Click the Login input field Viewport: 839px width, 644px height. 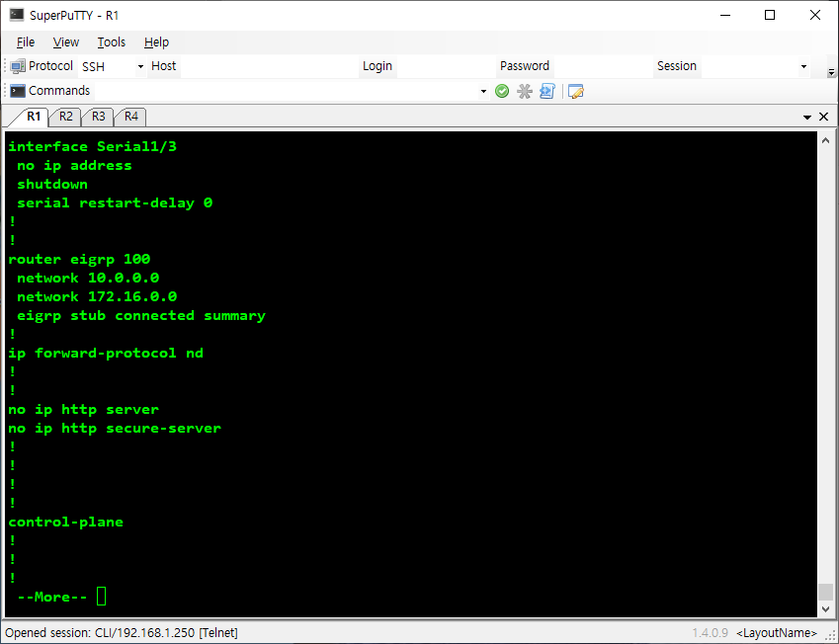446,66
